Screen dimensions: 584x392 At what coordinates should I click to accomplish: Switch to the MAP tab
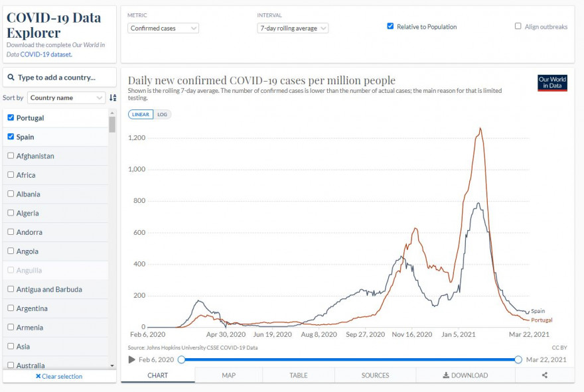[x=229, y=375]
